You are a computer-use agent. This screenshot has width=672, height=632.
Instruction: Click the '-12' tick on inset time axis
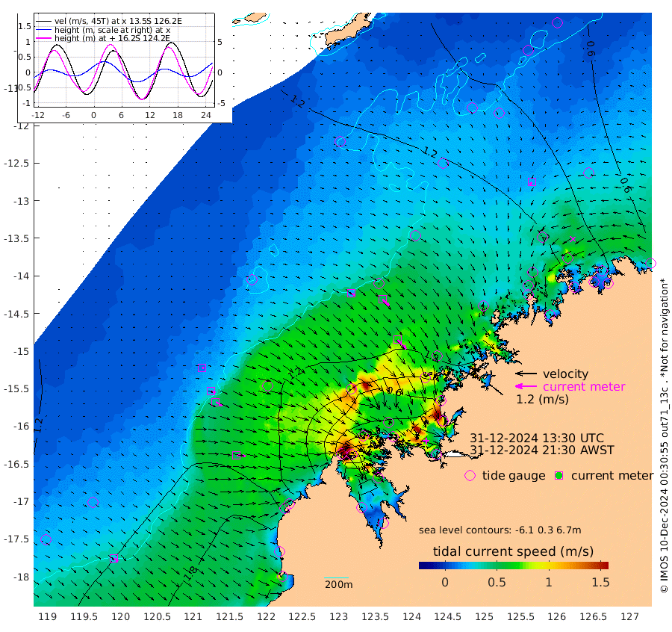coord(38,115)
